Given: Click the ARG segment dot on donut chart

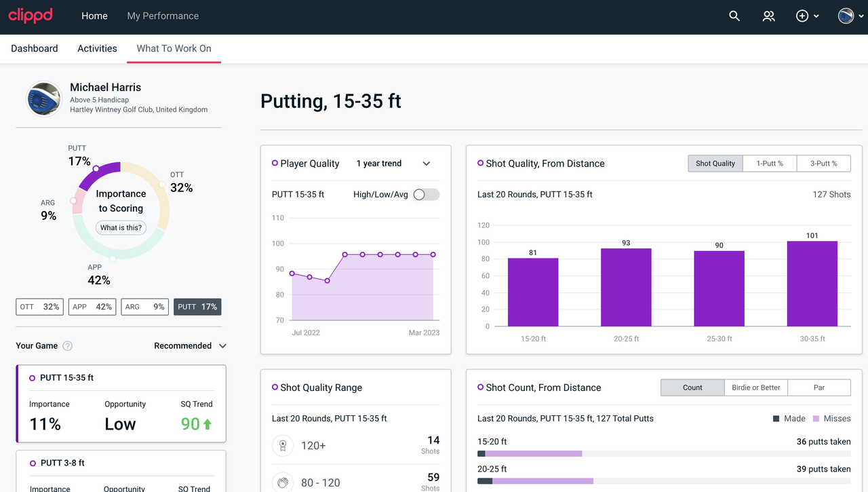Looking at the screenshot, I should pyautogui.click(x=74, y=201).
